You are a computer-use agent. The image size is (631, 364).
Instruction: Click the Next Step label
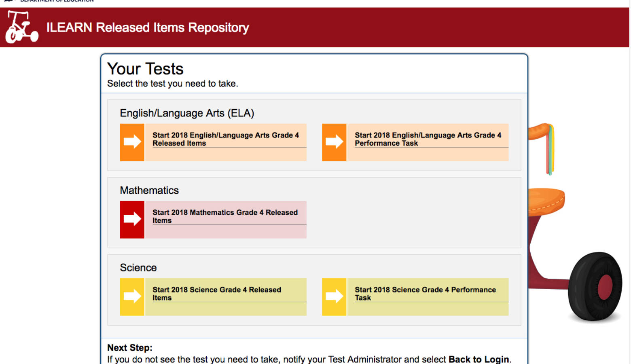pos(130,348)
